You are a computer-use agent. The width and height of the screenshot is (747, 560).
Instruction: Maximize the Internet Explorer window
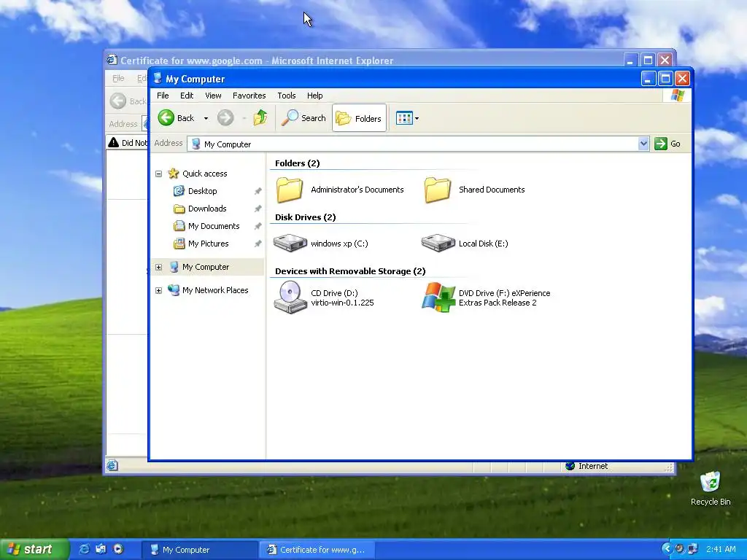click(648, 60)
